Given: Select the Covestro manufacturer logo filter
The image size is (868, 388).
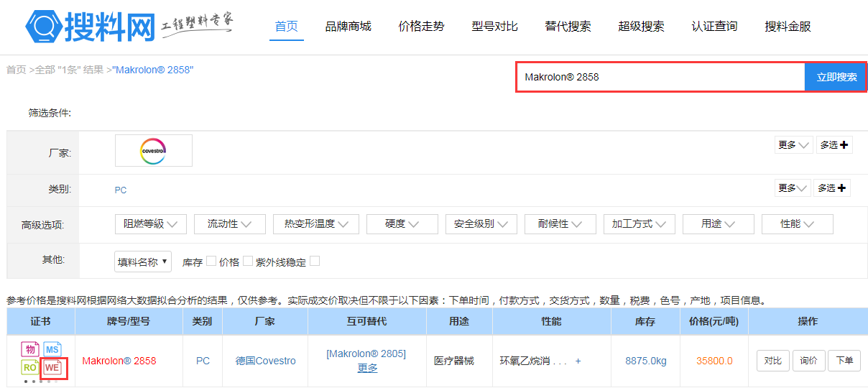Looking at the screenshot, I should click(x=153, y=151).
